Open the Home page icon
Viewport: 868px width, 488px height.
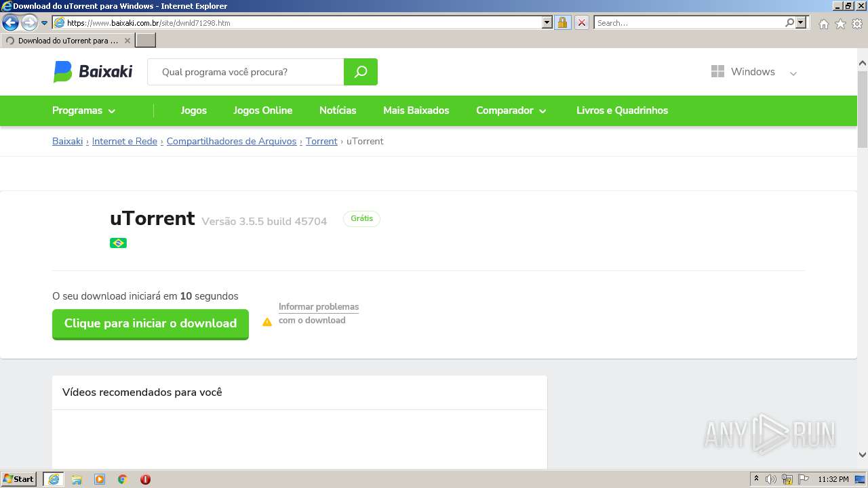pos(823,24)
